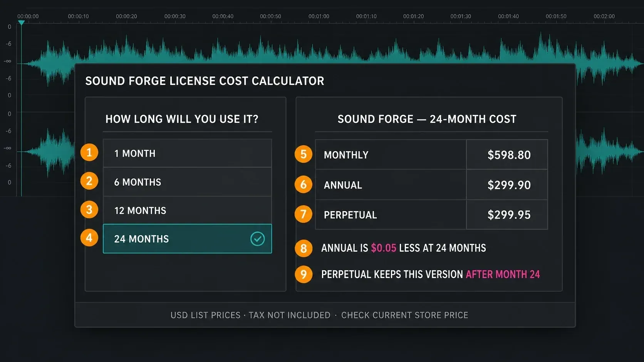Click 'USD LIST PRICES' in the footer
This screenshot has height=362, width=644.
(205, 315)
